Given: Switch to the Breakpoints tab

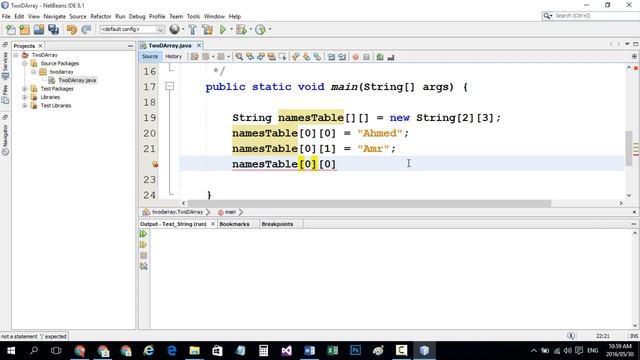Looking at the screenshot, I should (x=277, y=224).
